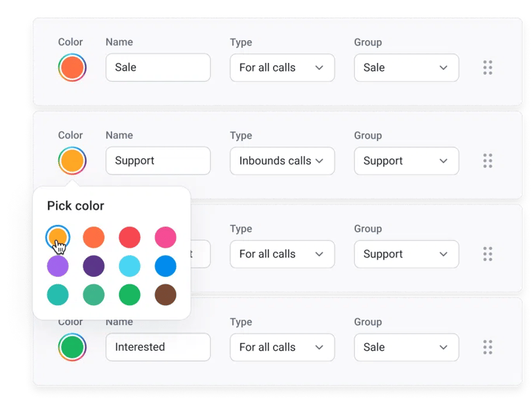This screenshot has height=402, width=532.
Task: Expand the Group dropdown on the Sale name row
Action: point(407,67)
